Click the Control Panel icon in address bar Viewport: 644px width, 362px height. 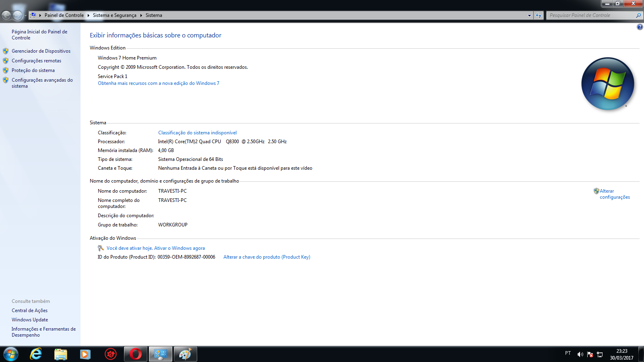click(x=33, y=15)
